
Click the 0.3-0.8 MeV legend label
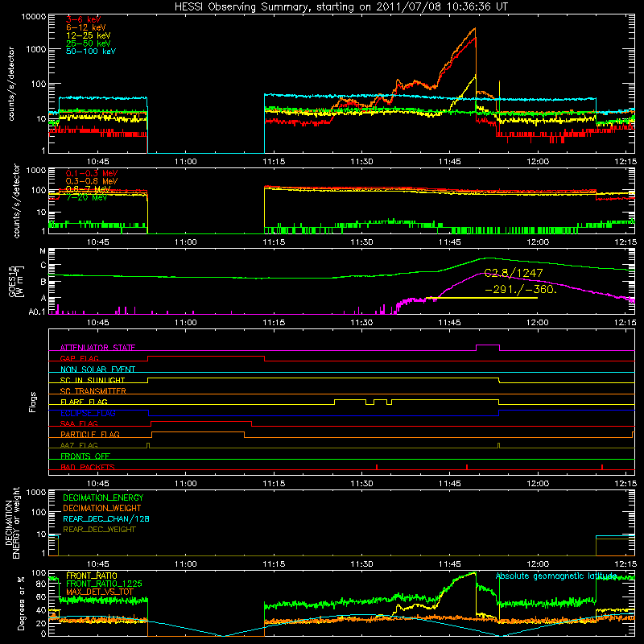(92, 181)
